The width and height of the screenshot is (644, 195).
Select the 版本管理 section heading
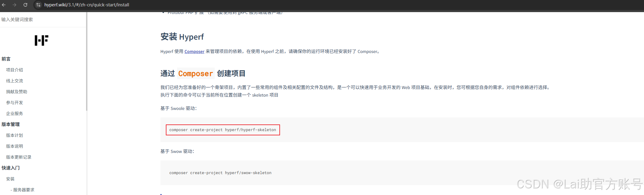coord(11,124)
